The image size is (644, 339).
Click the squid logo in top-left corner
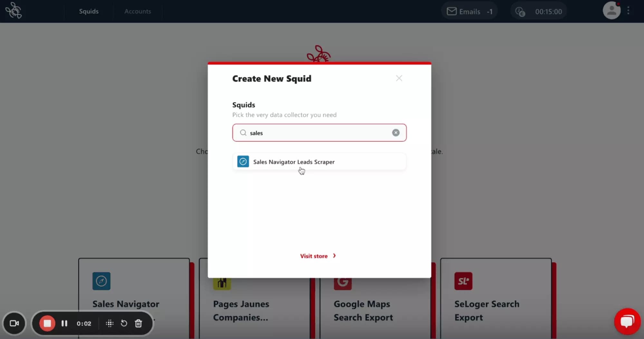tap(14, 10)
